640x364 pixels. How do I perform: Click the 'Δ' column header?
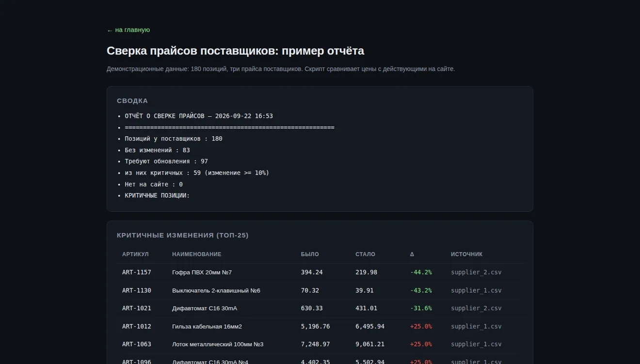(412, 254)
